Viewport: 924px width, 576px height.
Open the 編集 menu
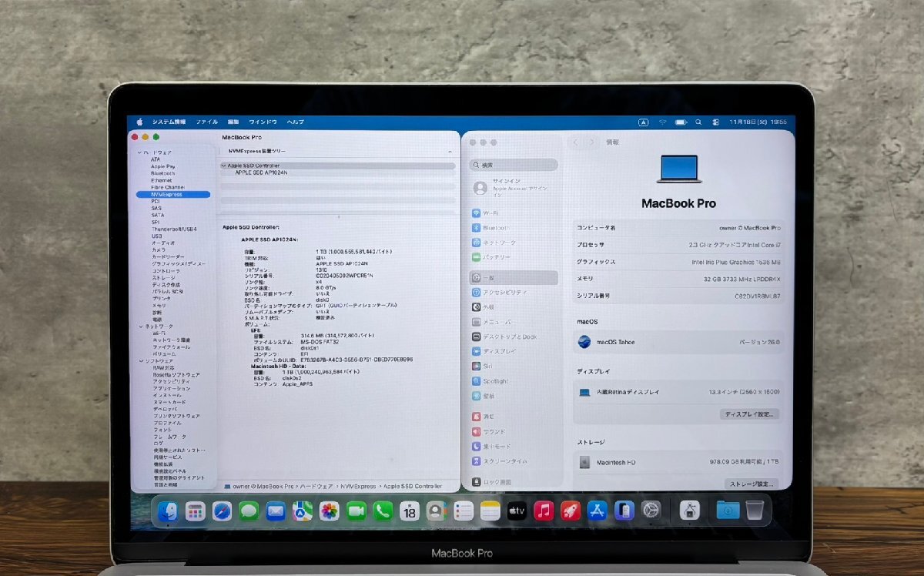233,122
